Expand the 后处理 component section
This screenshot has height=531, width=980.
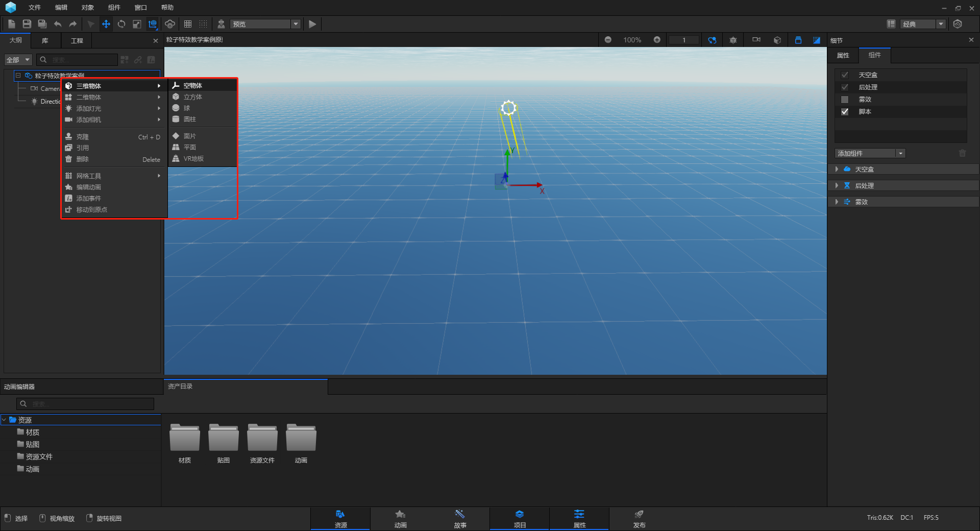click(837, 185)
